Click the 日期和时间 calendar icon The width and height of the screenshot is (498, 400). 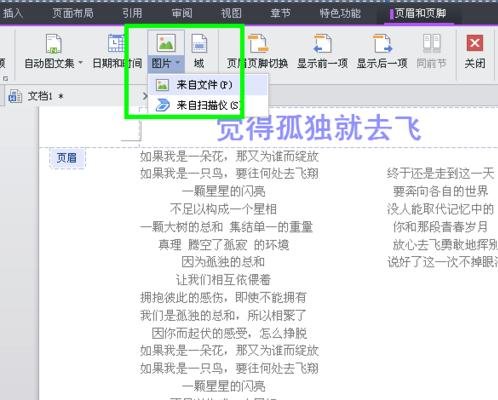pyautogui.click(x=116, y=43)
